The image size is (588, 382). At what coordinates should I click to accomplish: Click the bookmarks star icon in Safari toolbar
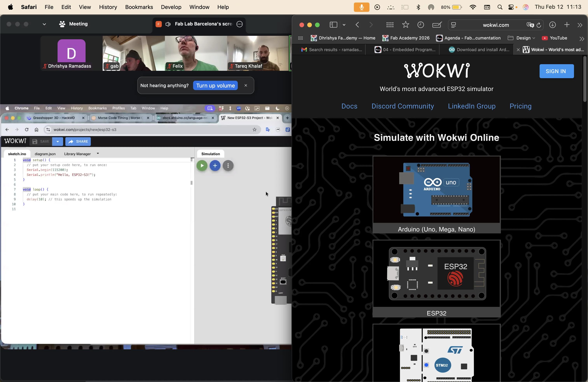pyautogui.click(x=405, y=25)
